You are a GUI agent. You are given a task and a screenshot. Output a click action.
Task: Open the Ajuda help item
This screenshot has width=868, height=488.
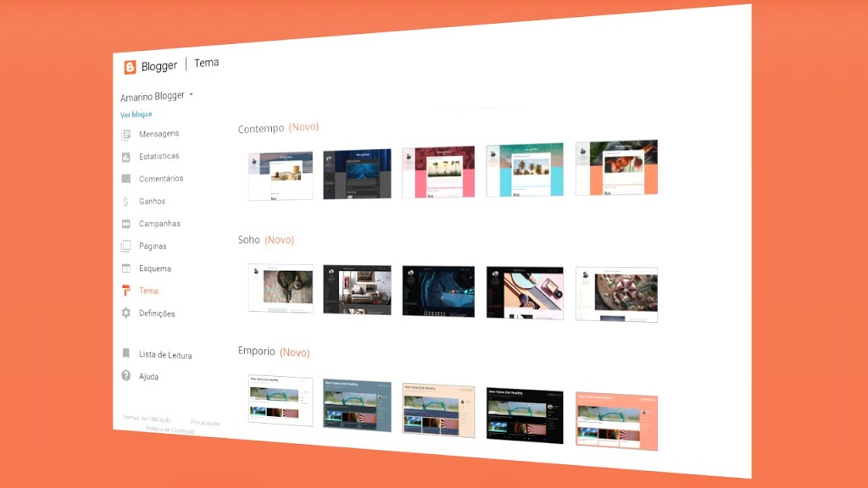pos(149,376)
